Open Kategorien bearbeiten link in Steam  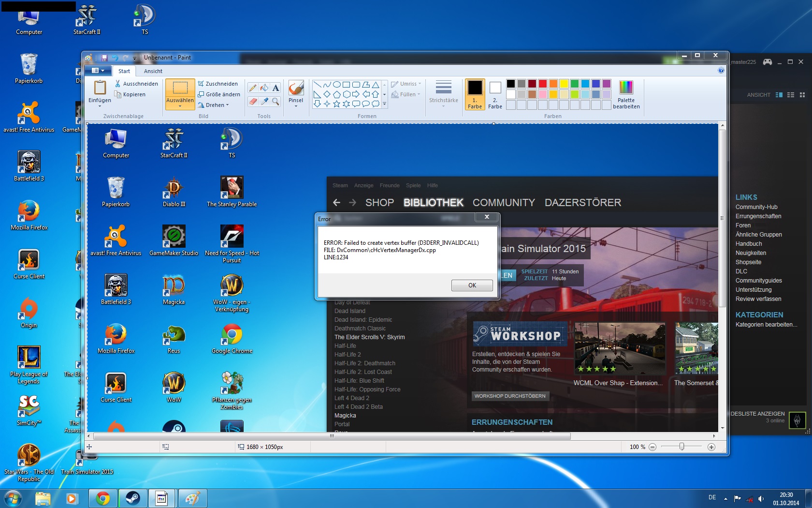[766, 325]
